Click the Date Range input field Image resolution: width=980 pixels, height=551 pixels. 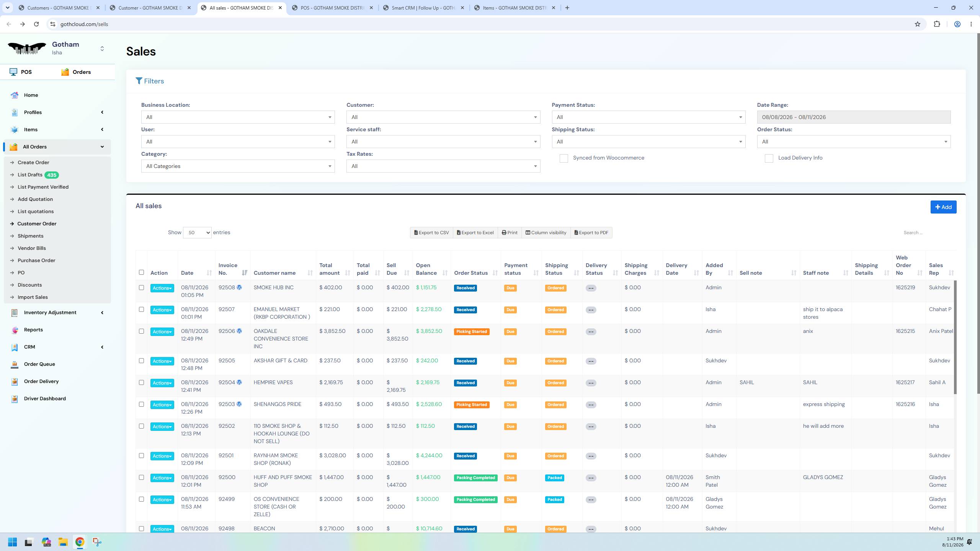coord(854,117)
